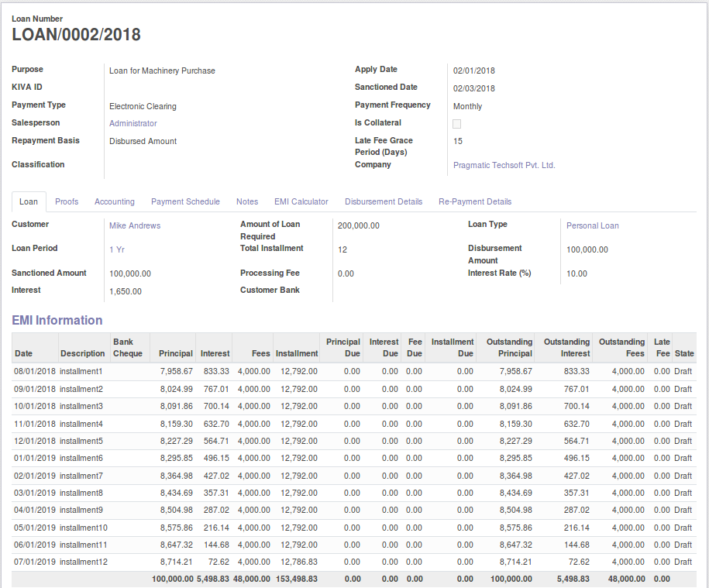Select the installment7 description cell

pos(81,476)
